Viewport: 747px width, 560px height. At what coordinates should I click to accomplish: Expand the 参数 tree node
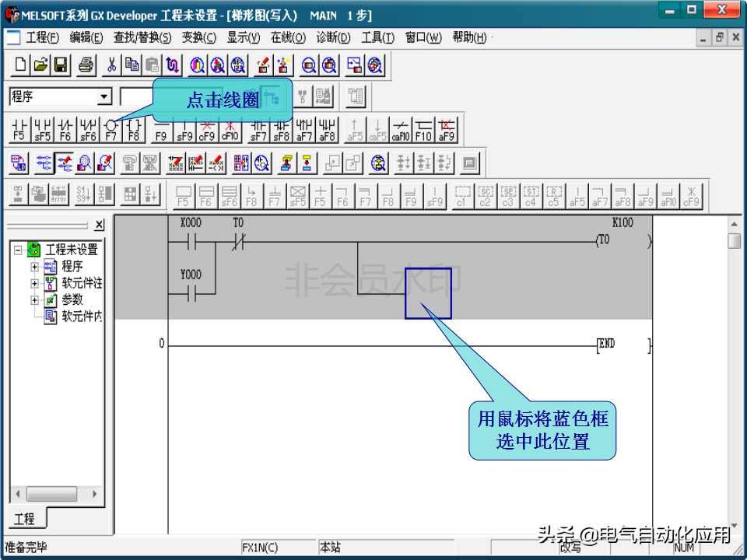point(34,299)
